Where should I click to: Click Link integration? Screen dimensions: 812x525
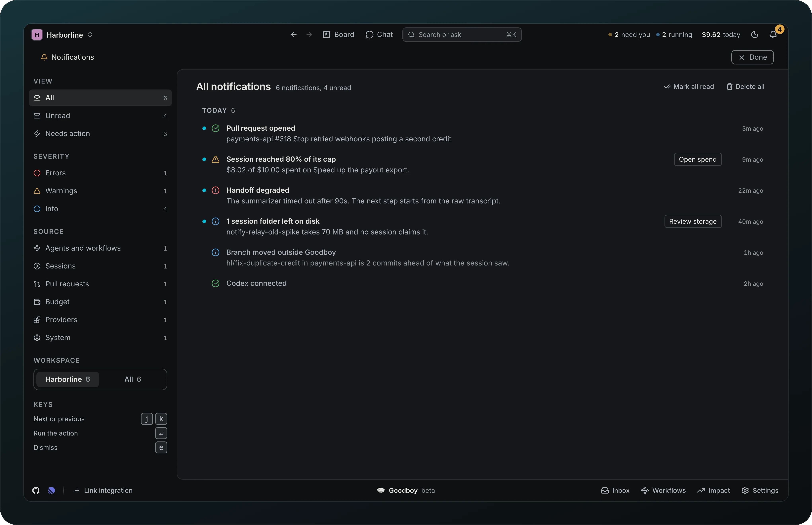[103, 490]
